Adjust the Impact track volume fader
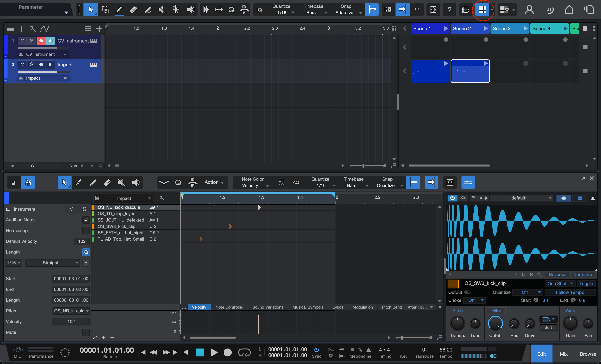The image size is (601, 364). pyautogui.click(x=43, y=72)
